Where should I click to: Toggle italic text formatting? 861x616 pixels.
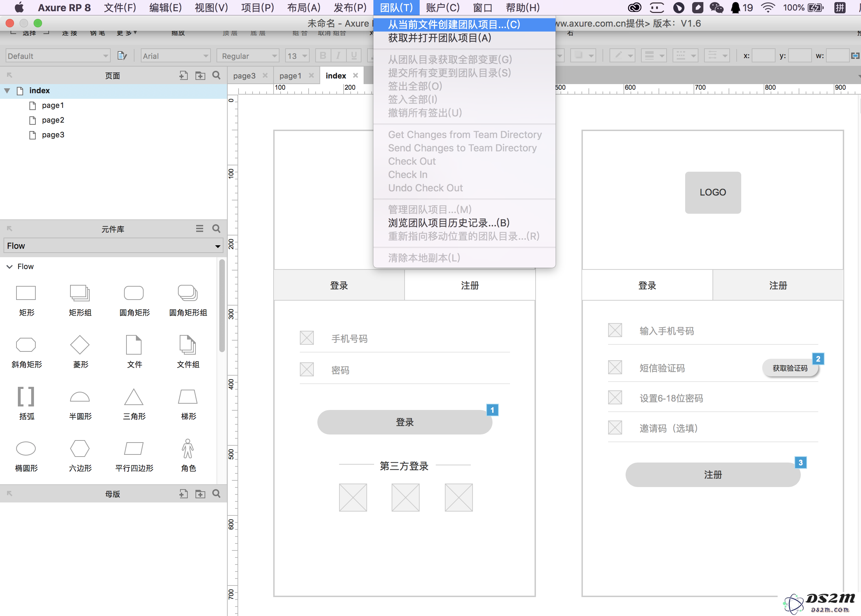pos(338,56)
